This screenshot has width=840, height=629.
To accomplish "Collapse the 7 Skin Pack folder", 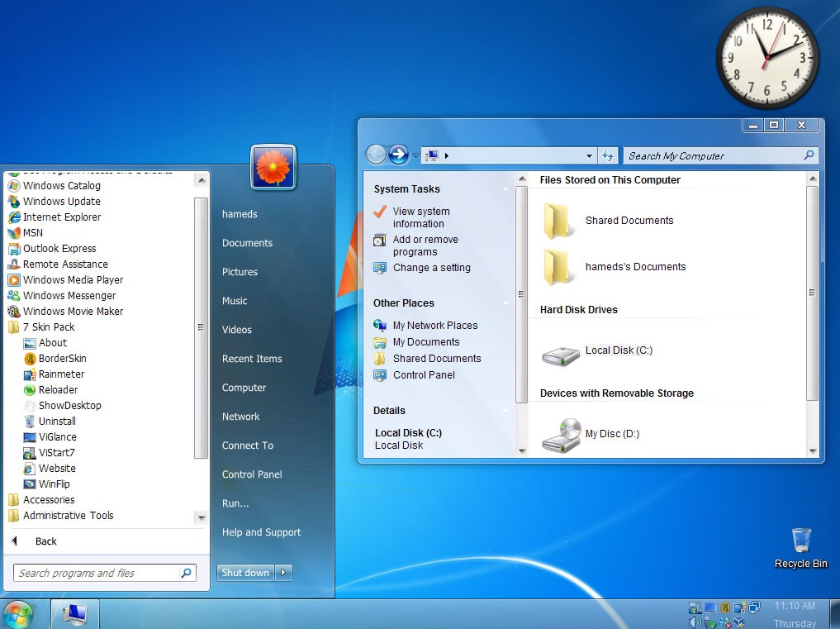I will tap(41, 327).
